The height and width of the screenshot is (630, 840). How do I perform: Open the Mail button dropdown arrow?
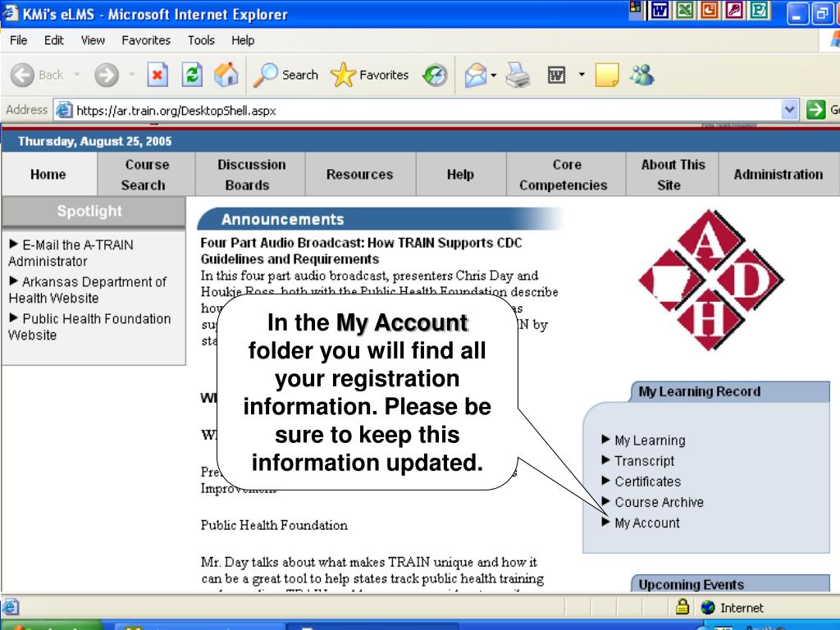coord(493,75)
